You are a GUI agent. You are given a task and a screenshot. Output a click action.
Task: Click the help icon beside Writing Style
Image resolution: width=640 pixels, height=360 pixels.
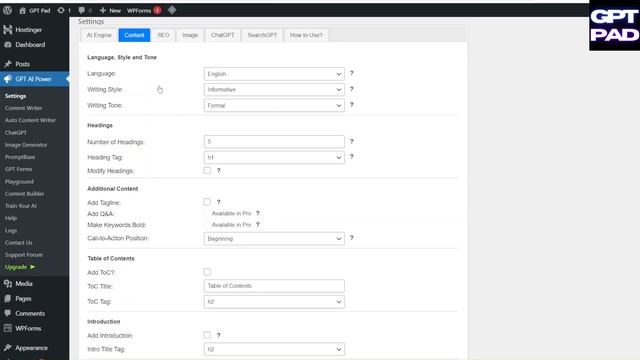click(351, 89)
